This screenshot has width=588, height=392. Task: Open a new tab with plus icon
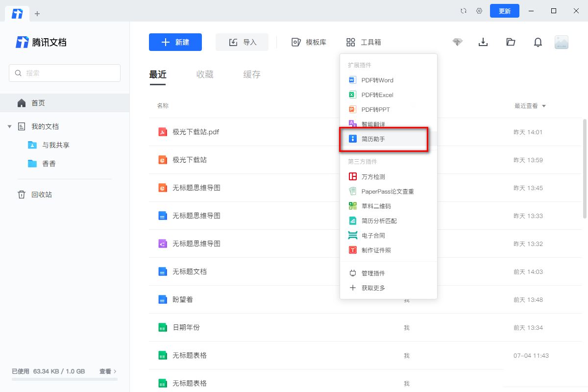click(37, 14)
